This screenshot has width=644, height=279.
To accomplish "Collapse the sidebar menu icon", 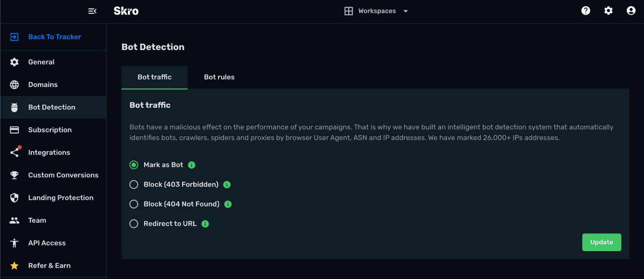I will click(92, 11).
